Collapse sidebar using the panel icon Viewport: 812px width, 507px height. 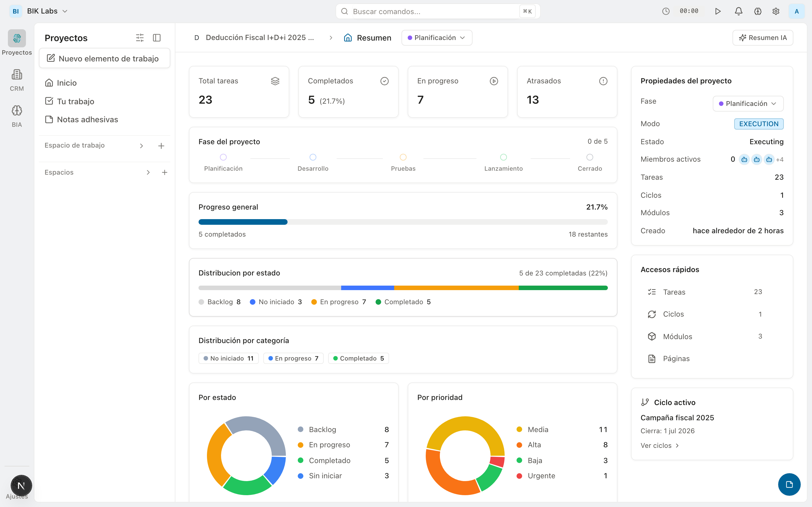157,38
